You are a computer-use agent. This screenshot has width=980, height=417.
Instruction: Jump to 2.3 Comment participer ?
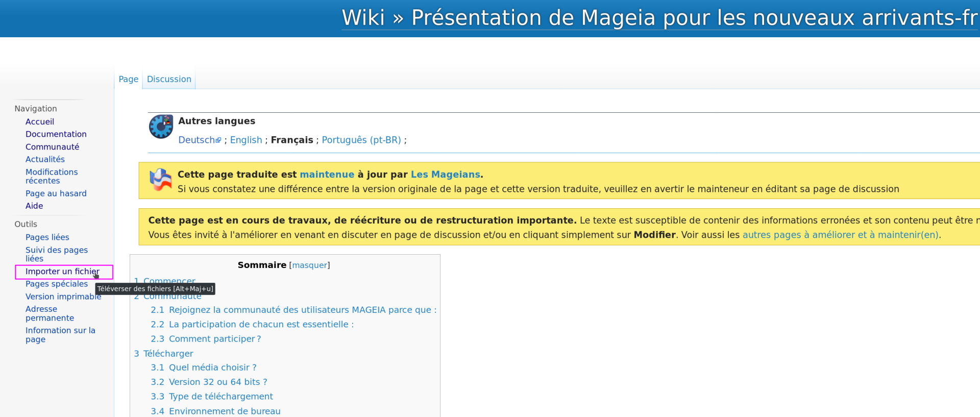point(206,339)
